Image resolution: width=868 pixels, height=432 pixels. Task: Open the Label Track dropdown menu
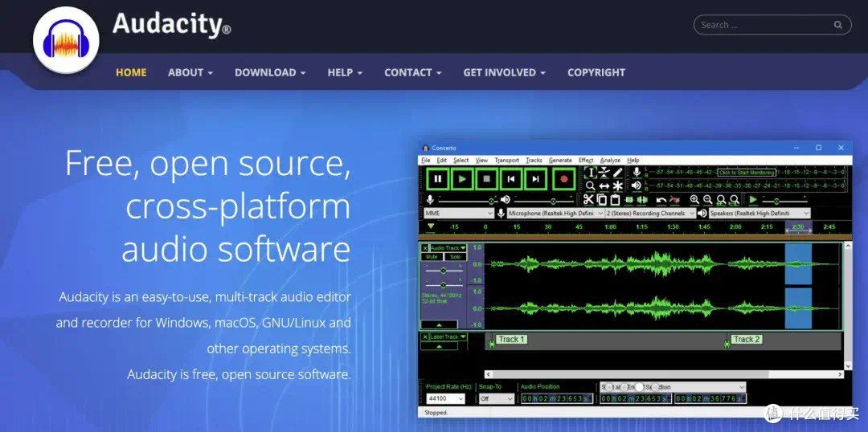pyautogui.click(x=448, y=337)
